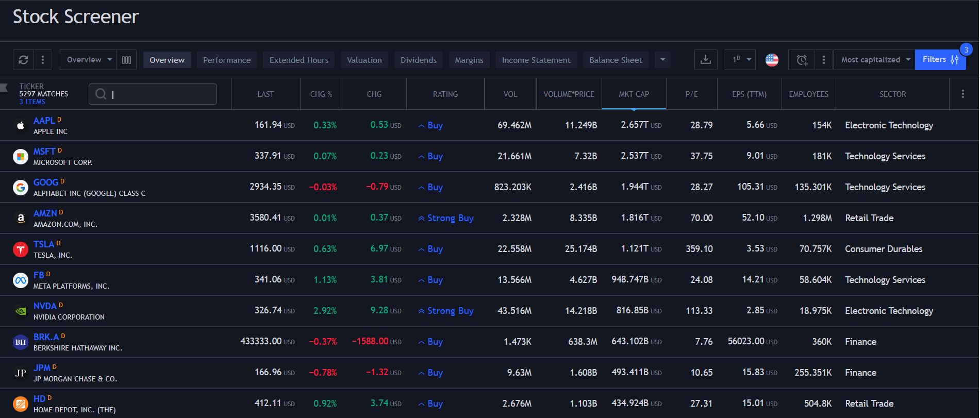Open the GOOG ticker link
The image size is (980, 418).
click(x=46, y=182)
